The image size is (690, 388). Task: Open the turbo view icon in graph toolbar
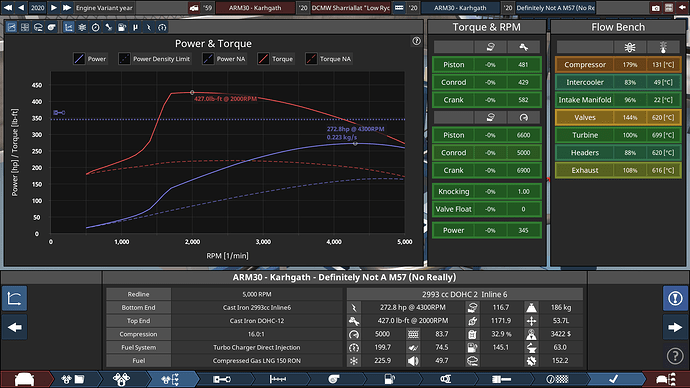[51, 27]
